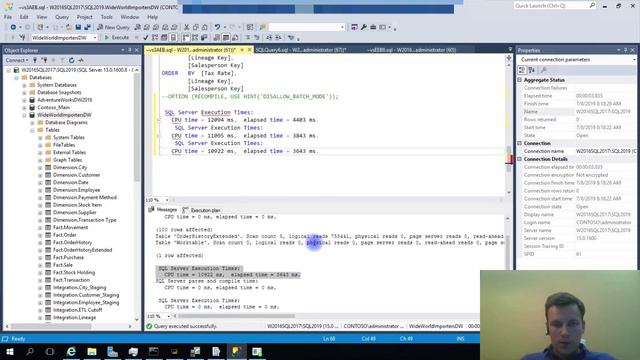Click the Save All icon

pyautogui.click(x=87, y=27)
